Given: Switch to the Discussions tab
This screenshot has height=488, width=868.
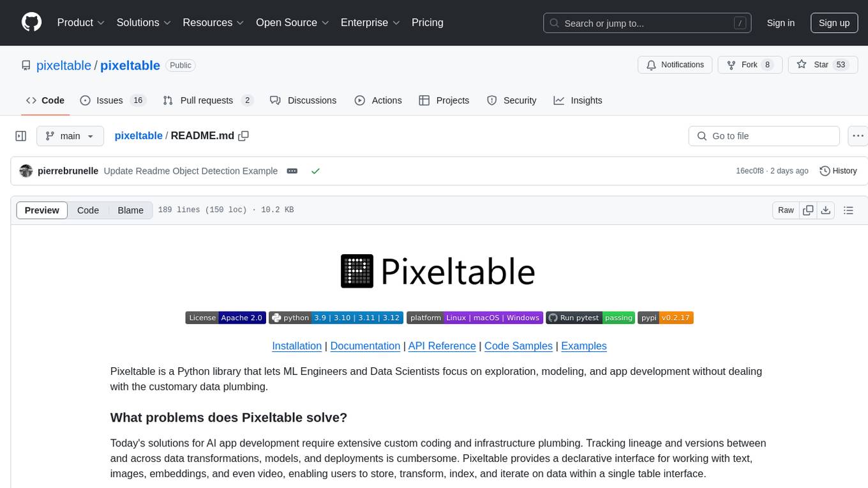Looking at the screenshot, I should pyautogui.click(x=303, y=100).
